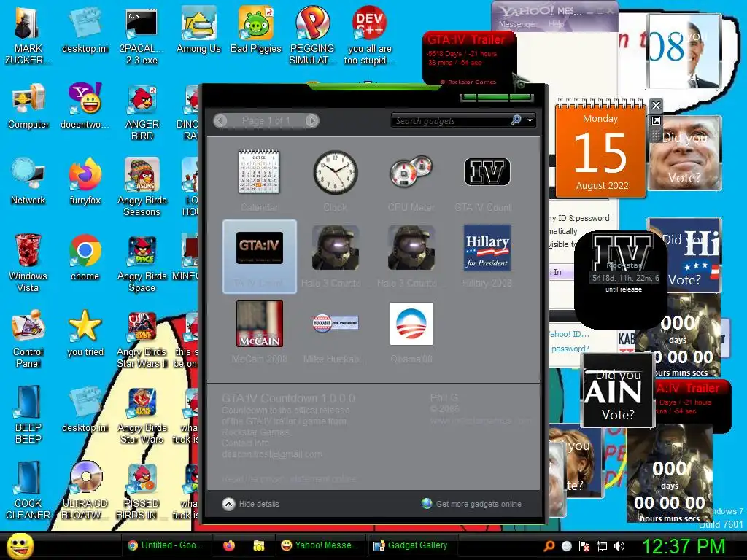Image resolution: width=747 pixels, height=560 pixels.
Task: Click the smiley Start button
Action: point(20,545)
